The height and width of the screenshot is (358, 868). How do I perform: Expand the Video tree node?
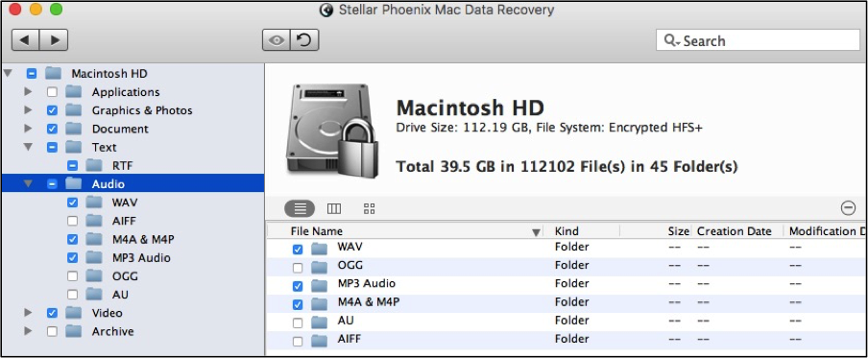coord(28,313)
